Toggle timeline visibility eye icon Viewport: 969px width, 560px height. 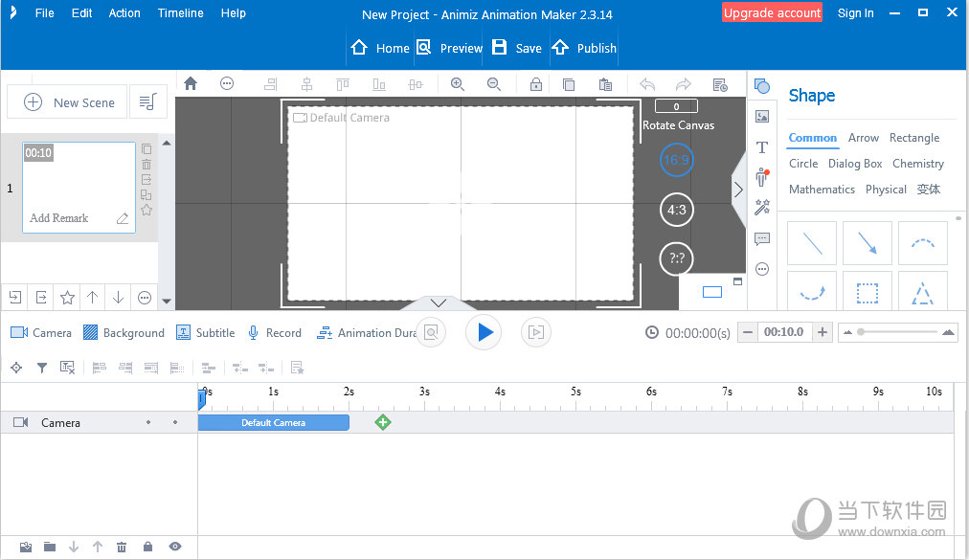(x=175, y=547)
